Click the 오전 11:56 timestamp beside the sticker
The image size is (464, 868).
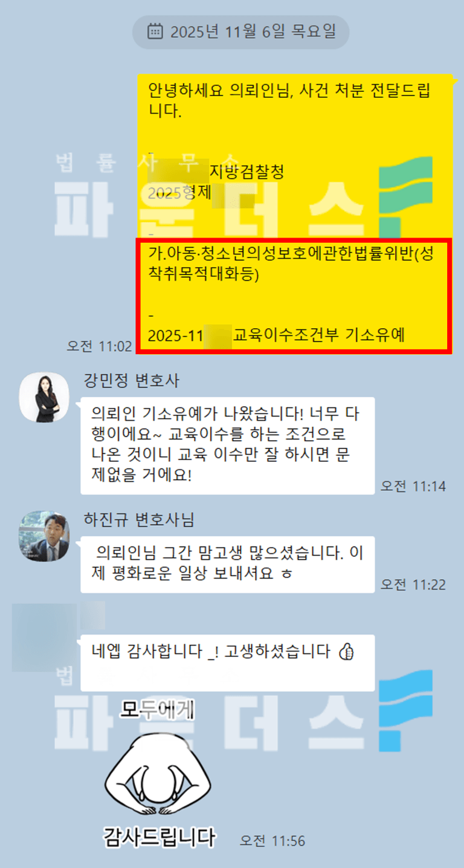(x=272, y=840)
